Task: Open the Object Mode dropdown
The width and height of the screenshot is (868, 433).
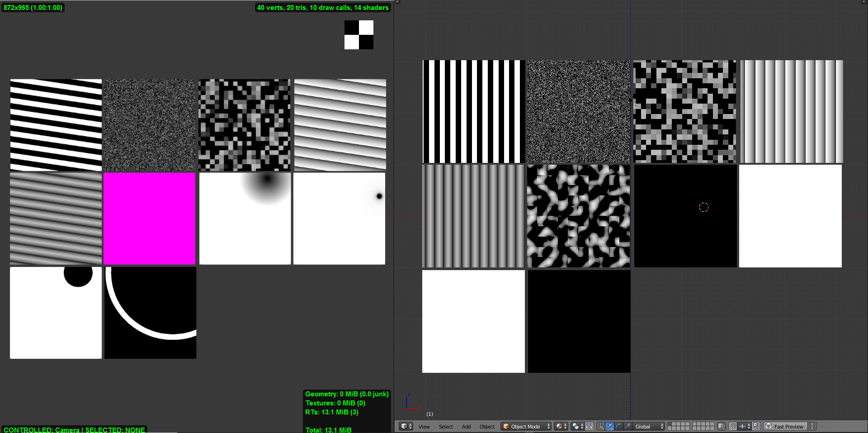Action: [x=525, y=426]
